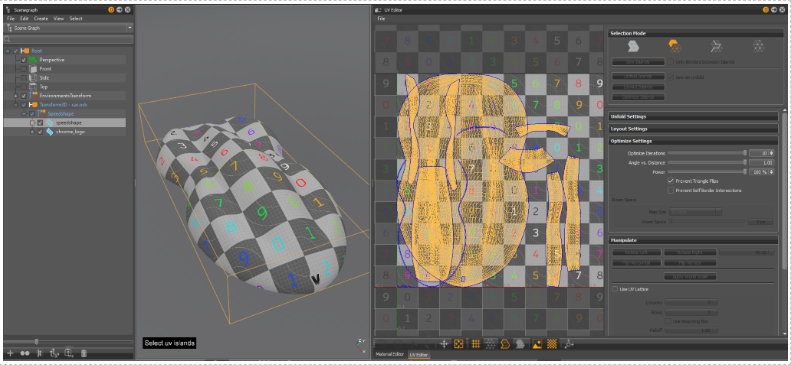Collapse the Optimize Settings section
791x365 pixels.
pyautogui.click(x=693, y=141)
